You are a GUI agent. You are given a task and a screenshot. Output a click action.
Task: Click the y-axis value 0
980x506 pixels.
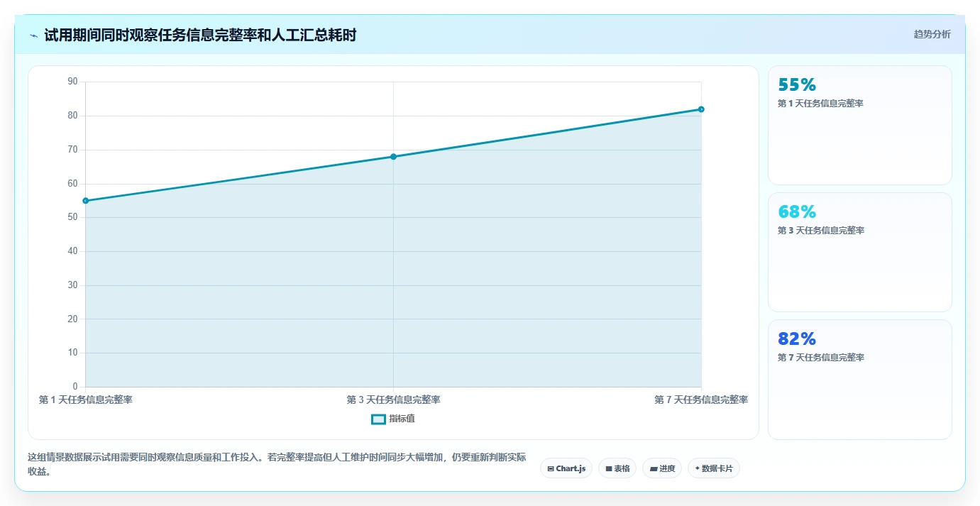pos(75,387)
